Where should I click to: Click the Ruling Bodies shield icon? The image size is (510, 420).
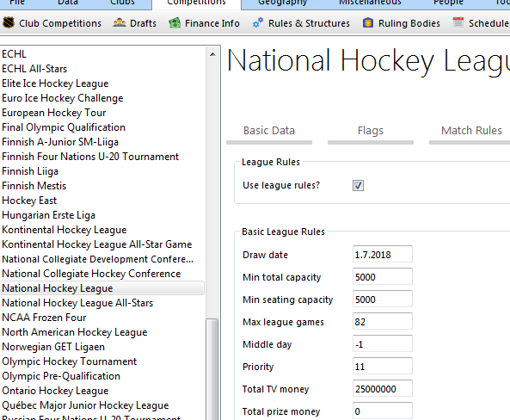pyautogui.click(x=368, y=22)
